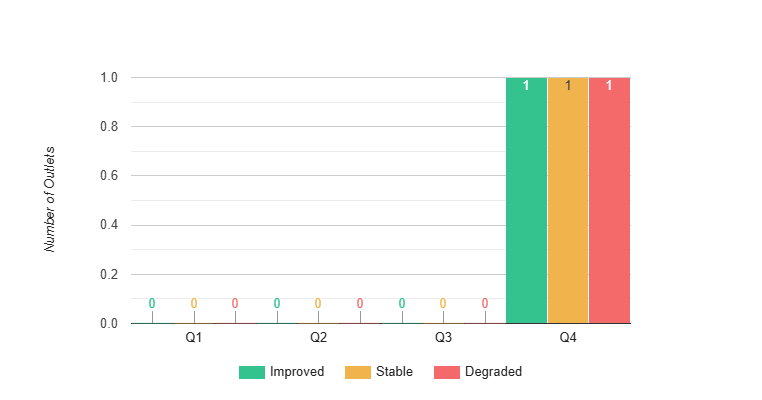Click the green zero data label in Q1

pos(152,303)
